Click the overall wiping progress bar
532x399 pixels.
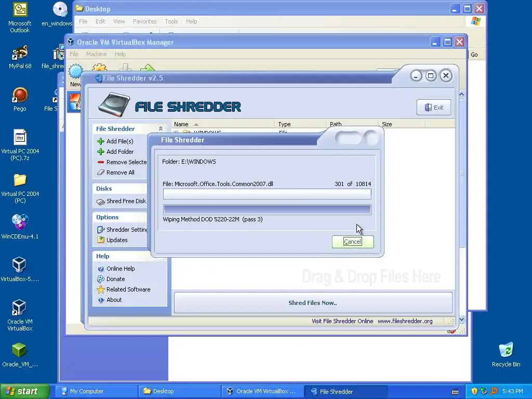point(267,209)
